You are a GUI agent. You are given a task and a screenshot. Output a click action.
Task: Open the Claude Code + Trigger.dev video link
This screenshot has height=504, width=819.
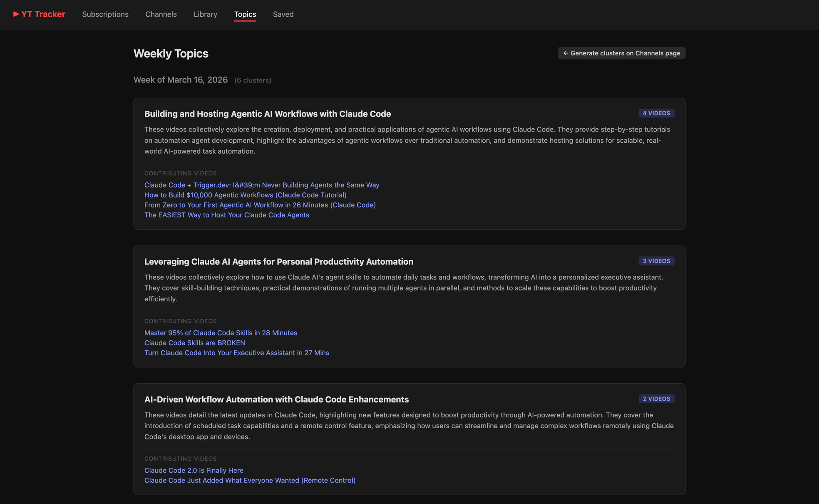tap(262, 185)
